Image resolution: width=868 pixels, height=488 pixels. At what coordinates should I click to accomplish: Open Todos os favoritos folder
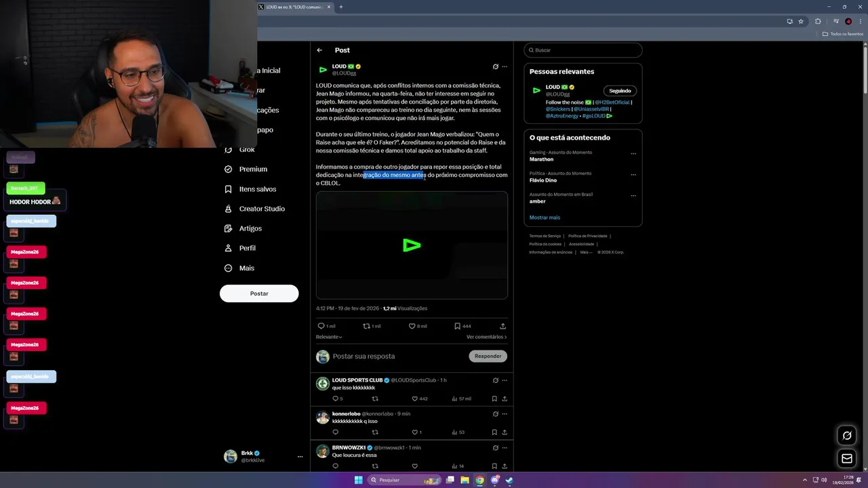[842, 34]
